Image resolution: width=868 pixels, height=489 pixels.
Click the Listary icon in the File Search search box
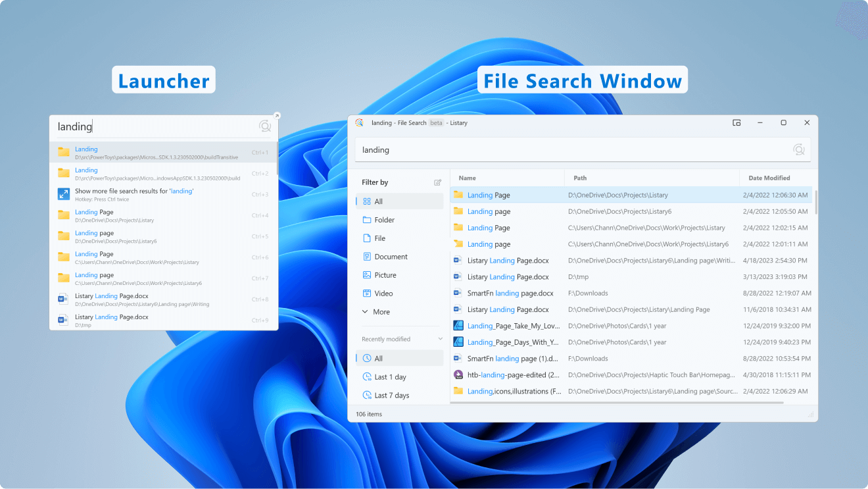[799, 150]
